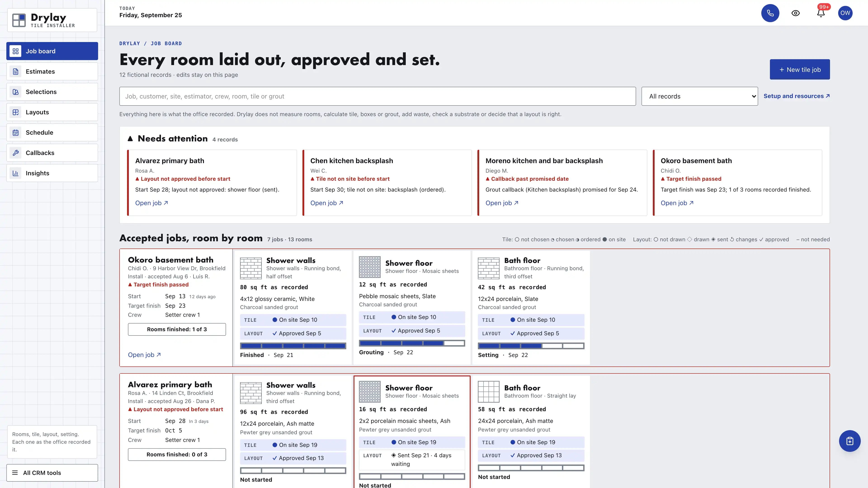Open job link on Moreno backsplash card
868x488 pixels.
pos(502,203)
